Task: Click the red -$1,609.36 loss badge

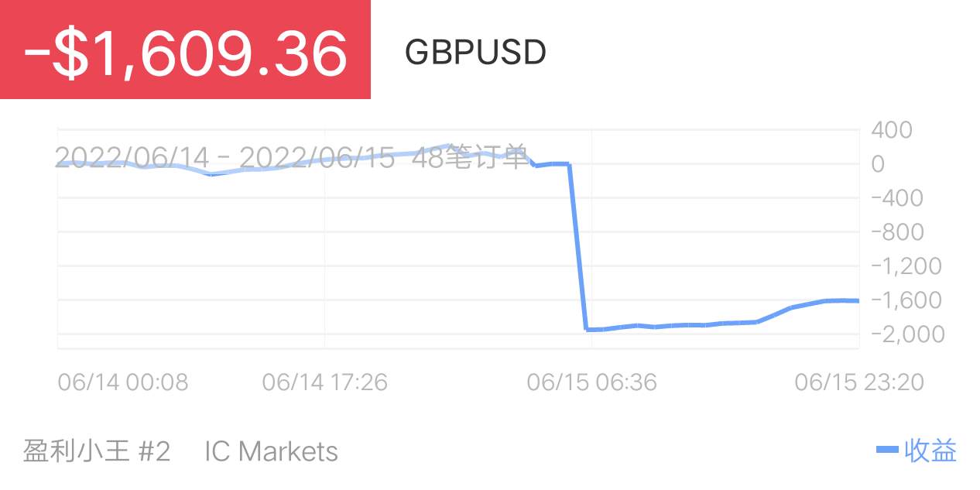Action: (185, 50)
